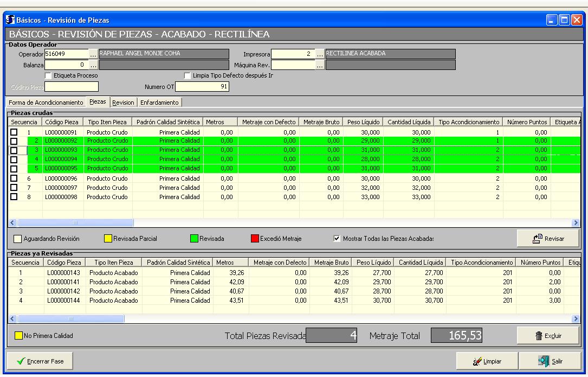Uncheck Mostrar Todas las Piezas Acabadas
The width and height of the screenshot is (588, 377).
click(x=337, y=239)
